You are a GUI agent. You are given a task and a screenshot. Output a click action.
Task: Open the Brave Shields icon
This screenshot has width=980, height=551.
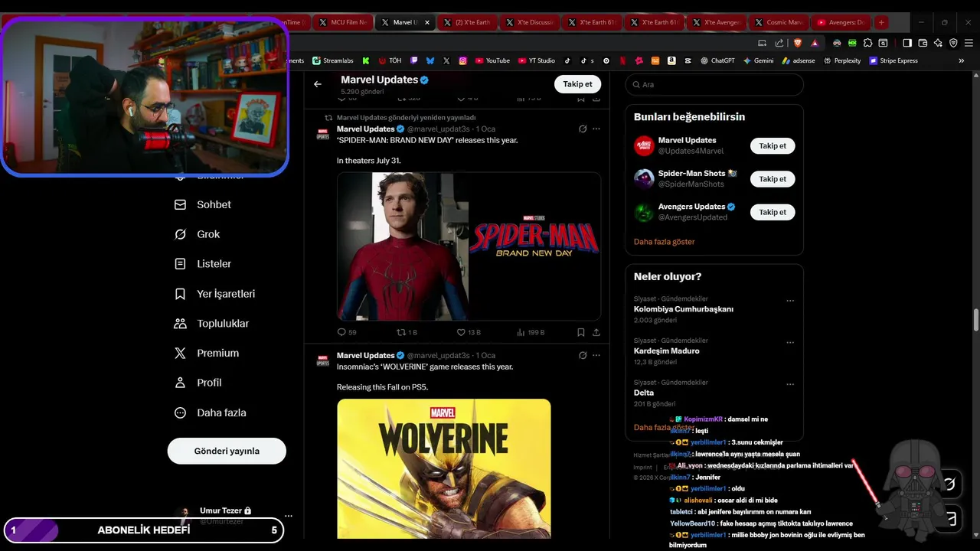pyautogui.click(x=796, y=43)
